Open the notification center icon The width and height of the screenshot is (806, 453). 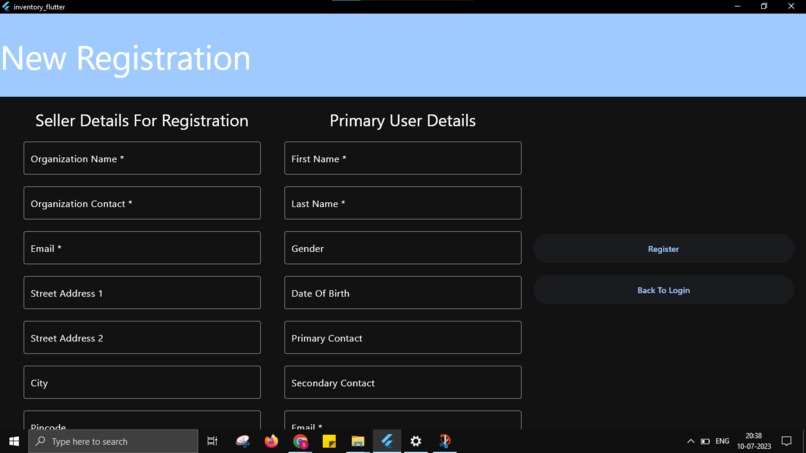click(x=786, y=441)
